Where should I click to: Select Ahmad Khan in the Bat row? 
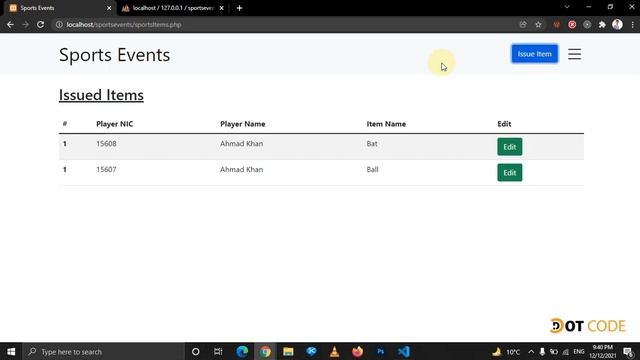point(241,144)
